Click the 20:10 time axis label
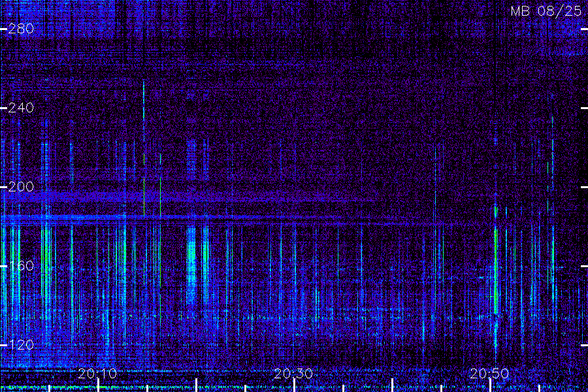Viewport: 588px width, 392px height. coord(97,374)
